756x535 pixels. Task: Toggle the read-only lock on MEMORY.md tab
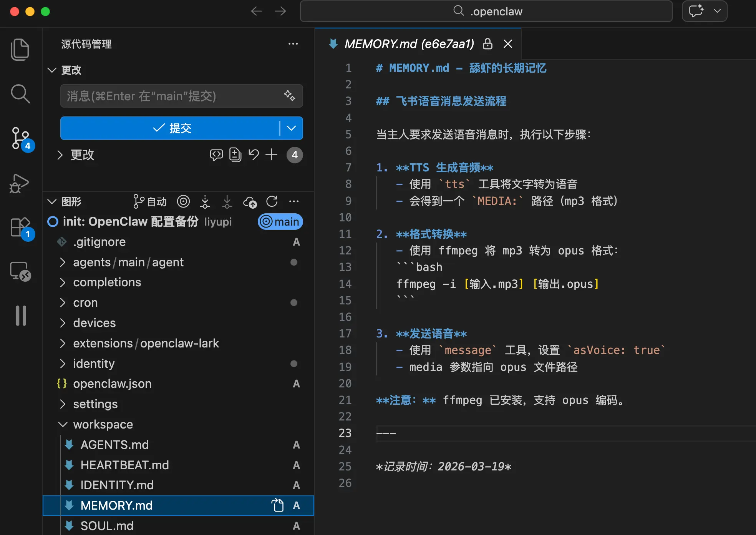click(487, 44)
